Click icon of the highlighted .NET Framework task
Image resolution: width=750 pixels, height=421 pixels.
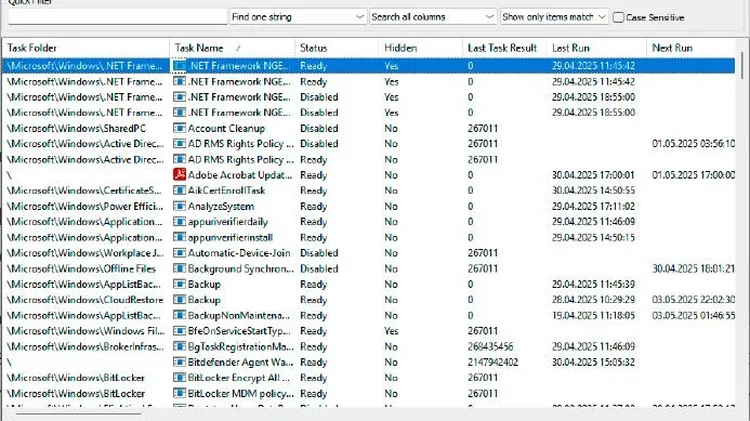coord(179,66)
